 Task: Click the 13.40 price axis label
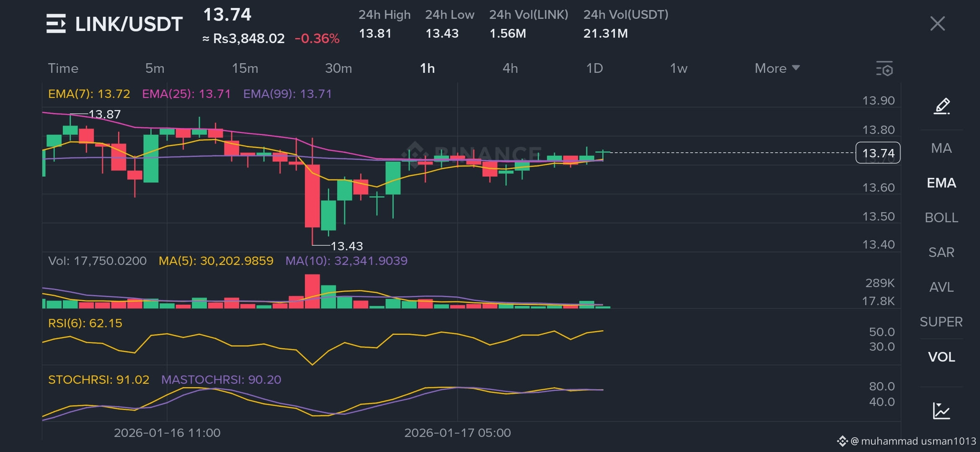tap(878, 244)
